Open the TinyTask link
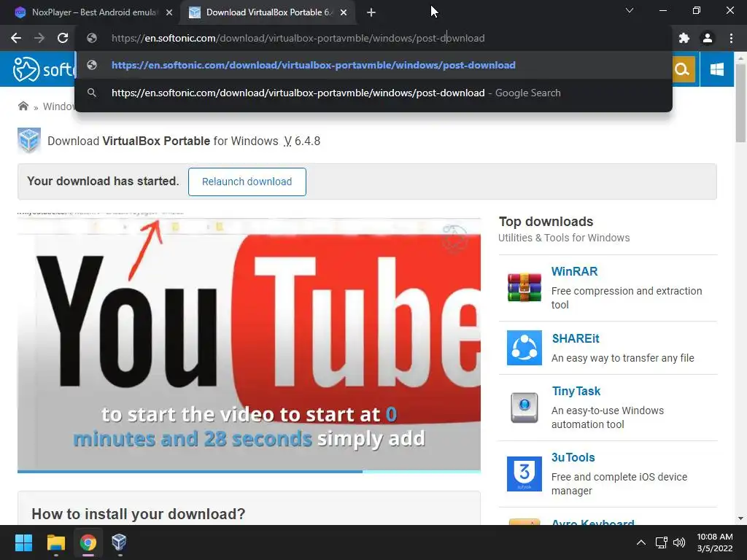747x560 pixels. click(x=576, y=391)
